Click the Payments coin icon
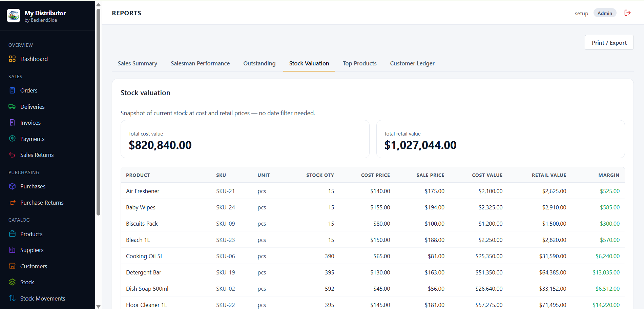The width and height of the screenshot is (644, 309). click(x=12, y=139)
